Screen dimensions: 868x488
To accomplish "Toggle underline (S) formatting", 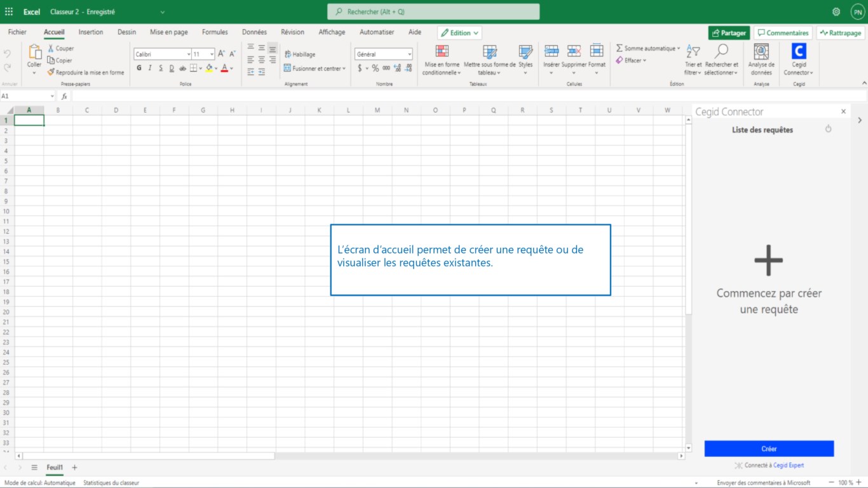I will [161, 68].
